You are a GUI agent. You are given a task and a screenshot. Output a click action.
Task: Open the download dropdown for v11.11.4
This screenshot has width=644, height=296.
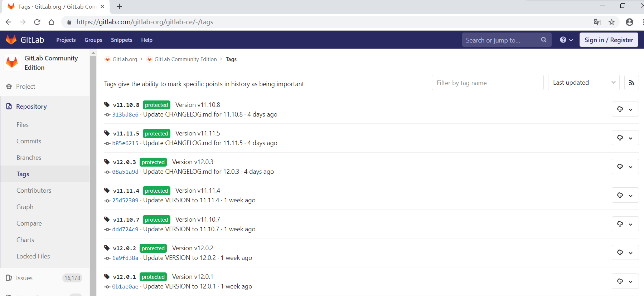625,195
